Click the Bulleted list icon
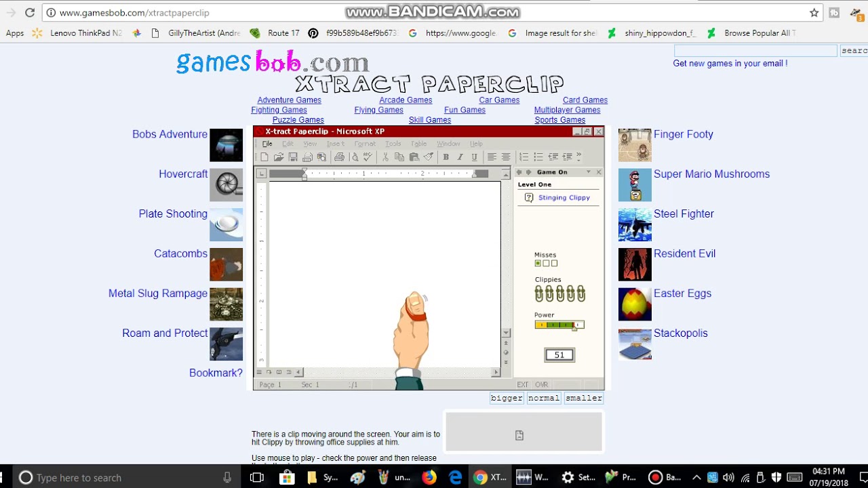Image resolution: width=868 pixels, height=488 pixels. 538,157
